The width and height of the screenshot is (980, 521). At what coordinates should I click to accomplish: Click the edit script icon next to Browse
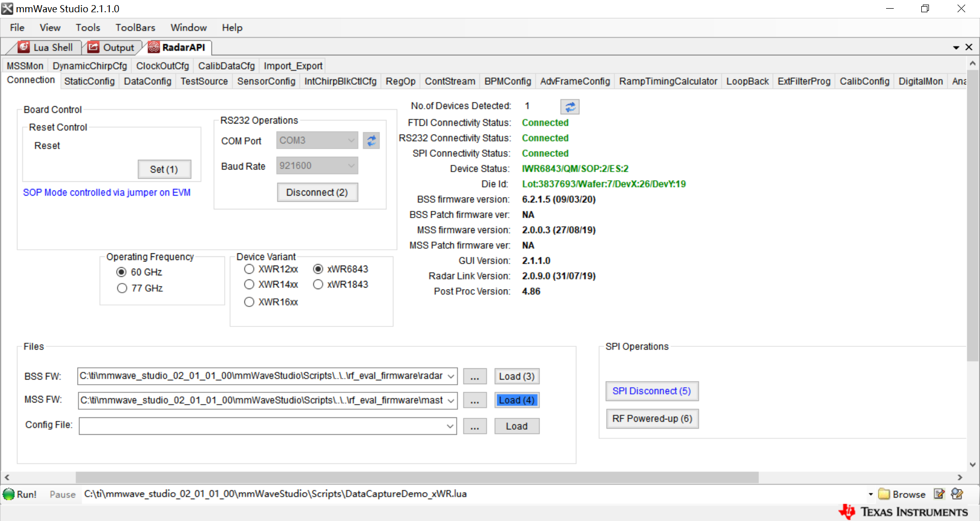click(x=940, y=493)
